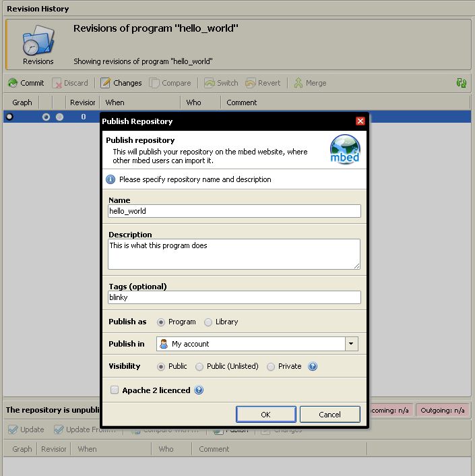Click the green refresh icon
Screen dimensions: 475x476
pos(461,83)
